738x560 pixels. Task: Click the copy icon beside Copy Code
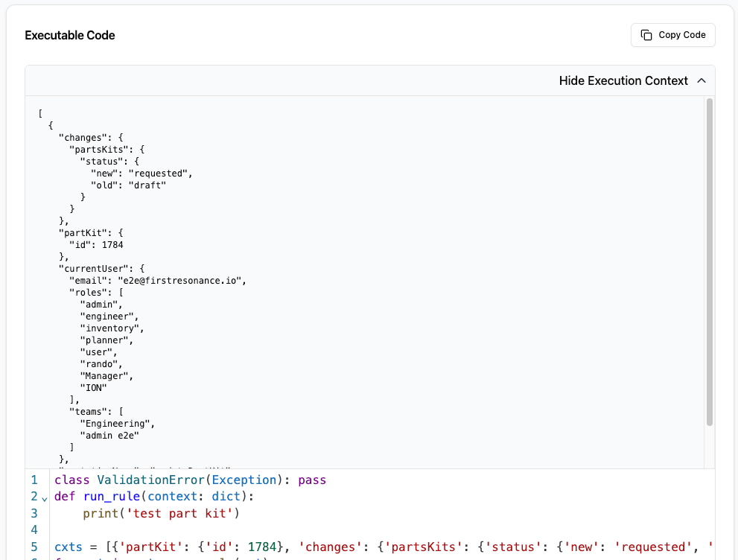pos(646,35)
